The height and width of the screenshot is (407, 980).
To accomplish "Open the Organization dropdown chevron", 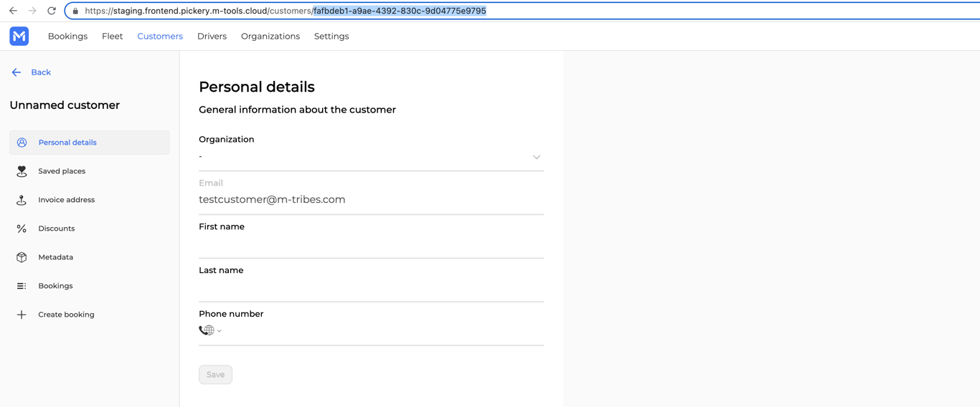I will [x=537, y=157].
